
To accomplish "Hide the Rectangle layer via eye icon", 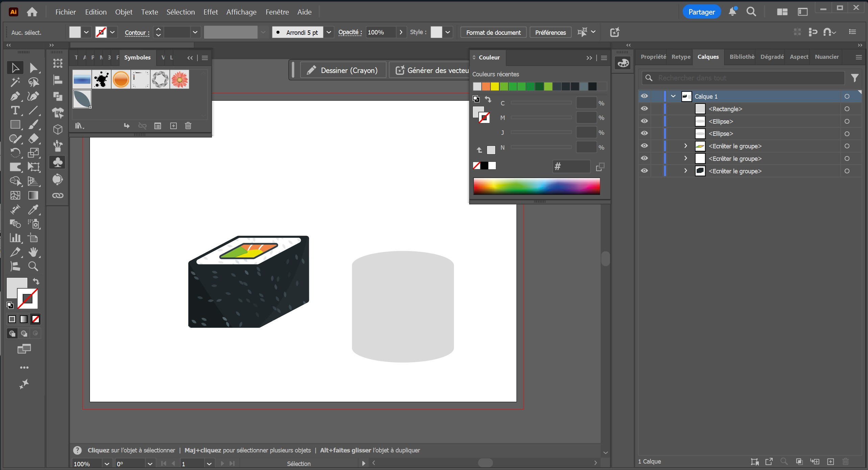I will point(644,109).
